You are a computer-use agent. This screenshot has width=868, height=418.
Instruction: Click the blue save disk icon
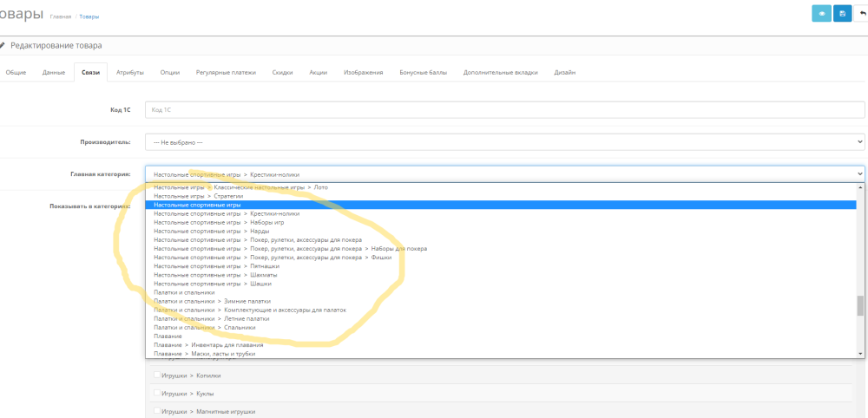842,13
